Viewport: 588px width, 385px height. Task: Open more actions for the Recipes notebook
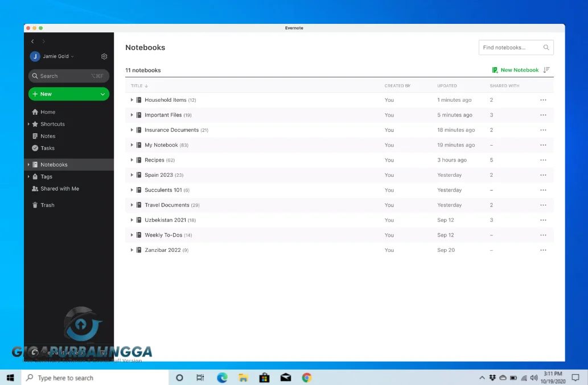[543, 160]
